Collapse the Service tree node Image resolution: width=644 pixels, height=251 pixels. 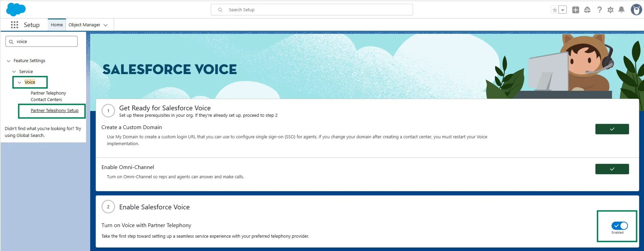coord(14,72)
